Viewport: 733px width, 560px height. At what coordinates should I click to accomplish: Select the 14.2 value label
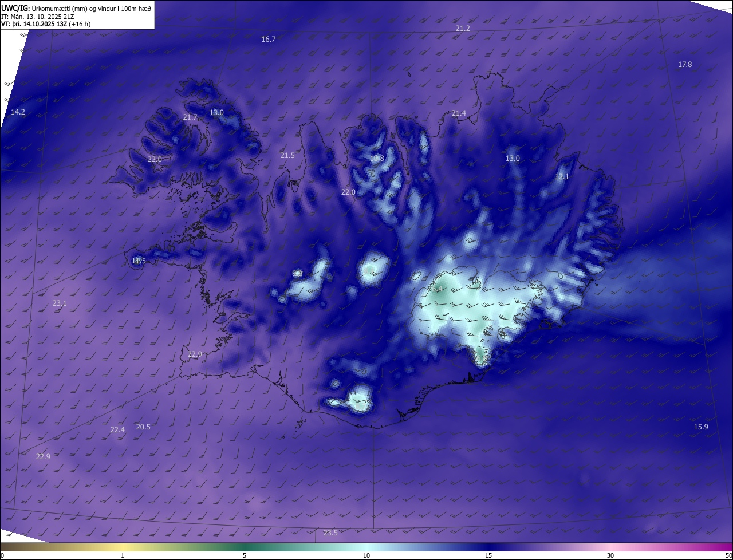[x=18, y=112]
